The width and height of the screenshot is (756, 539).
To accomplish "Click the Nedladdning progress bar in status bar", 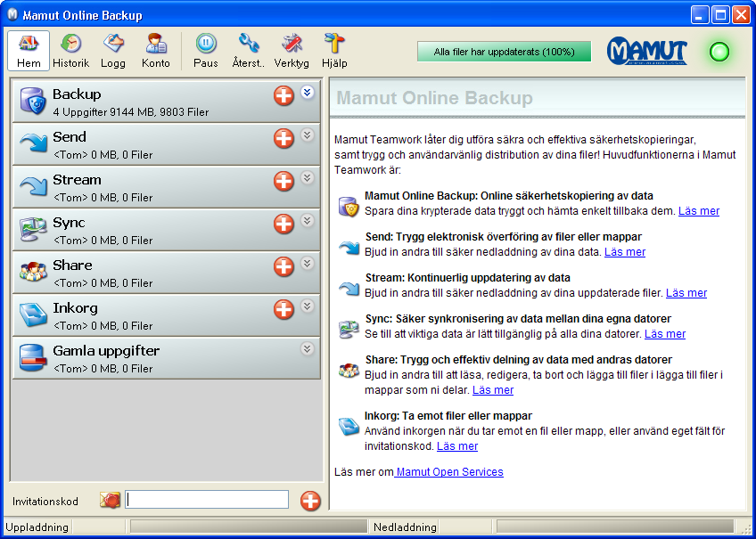I will 615,527.
